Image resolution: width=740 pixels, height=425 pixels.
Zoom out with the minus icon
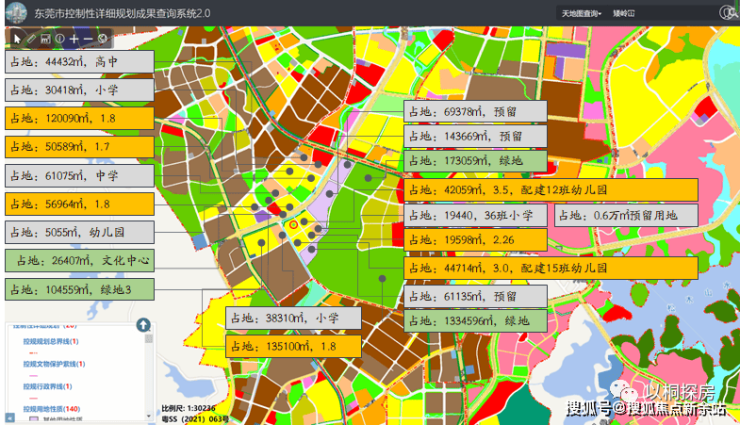[x=88, y=37]
